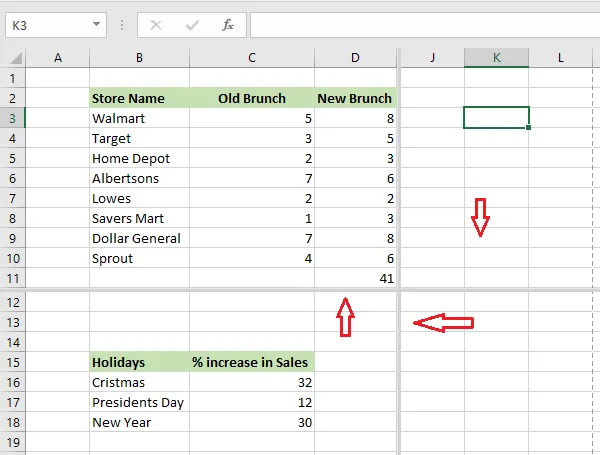The width and height of the screenshot is (600, 455).
Task: Click the Holidays header cell
Action: pos(139,362)
